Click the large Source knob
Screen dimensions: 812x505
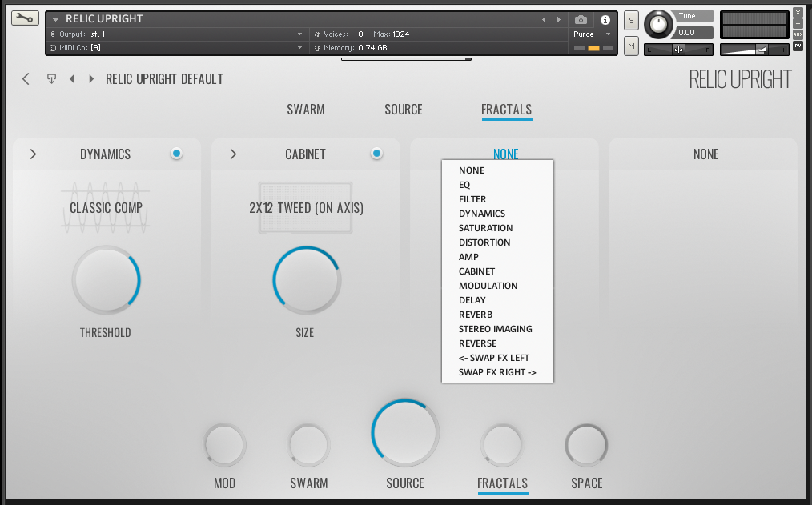pyautogui.click(x=405, y=433)
